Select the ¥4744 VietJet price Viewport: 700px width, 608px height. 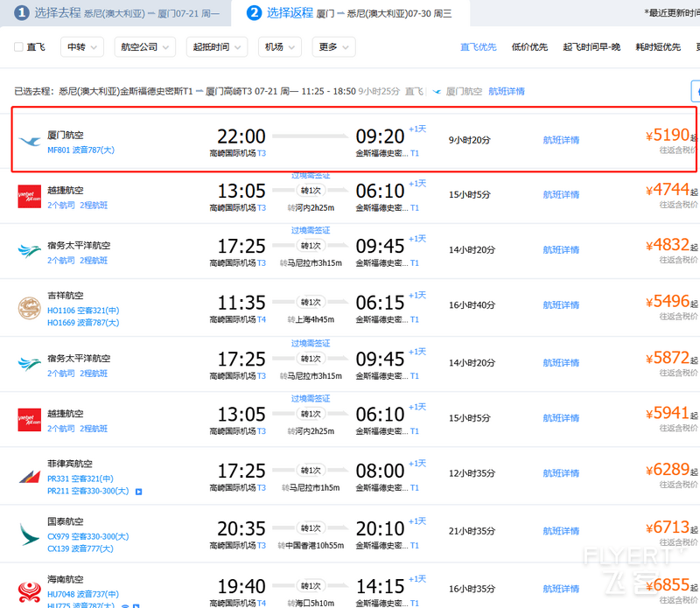click(668, 190)
